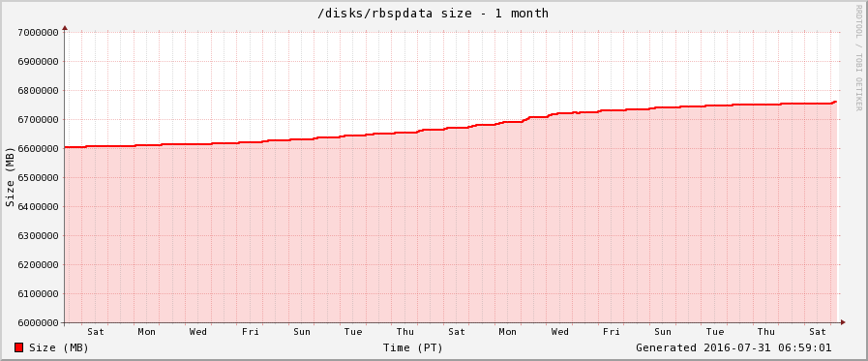The width and height of the screenshot is (868, 361).
Task: Click the vertical 'Size (MB)' axis title
Action: pyautogui.click(x=10, y=177)
